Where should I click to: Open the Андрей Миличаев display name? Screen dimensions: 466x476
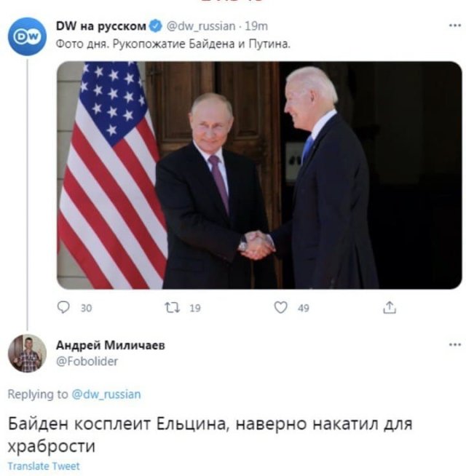pos(111,345)
